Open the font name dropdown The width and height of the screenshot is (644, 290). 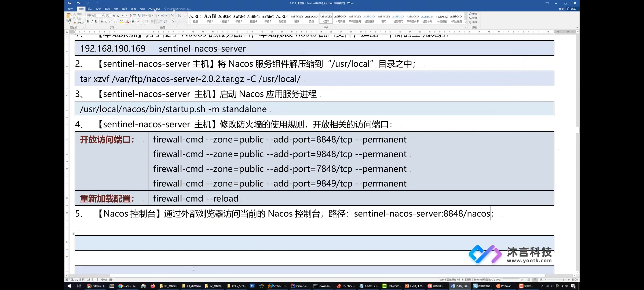click(x=102, y=16)
